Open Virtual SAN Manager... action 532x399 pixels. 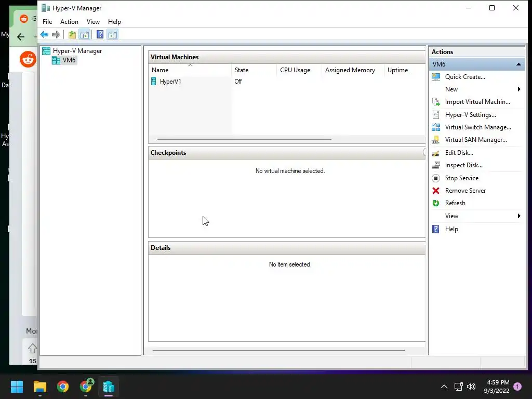(x=476, y=140)
